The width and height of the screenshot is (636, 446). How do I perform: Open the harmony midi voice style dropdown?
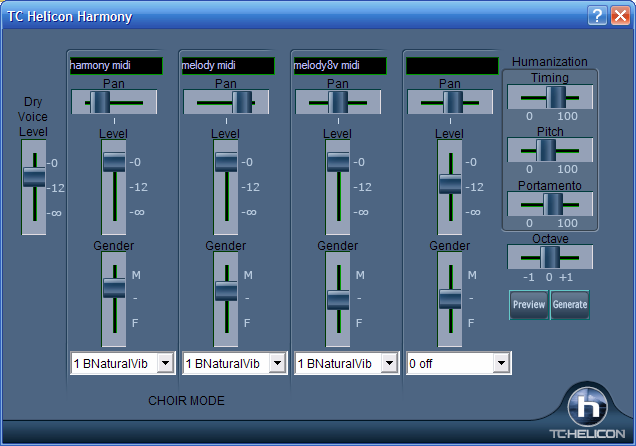tap(165, 363)
